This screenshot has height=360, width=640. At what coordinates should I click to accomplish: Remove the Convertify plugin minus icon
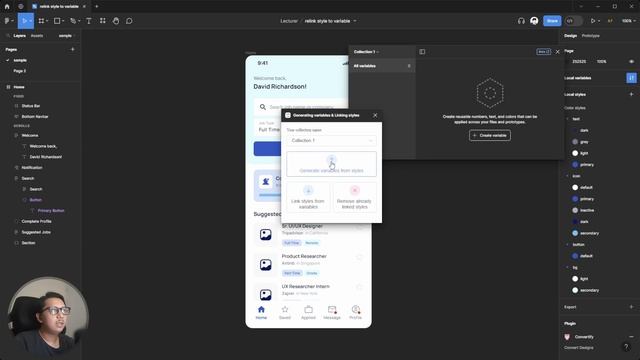coord(631,337)
